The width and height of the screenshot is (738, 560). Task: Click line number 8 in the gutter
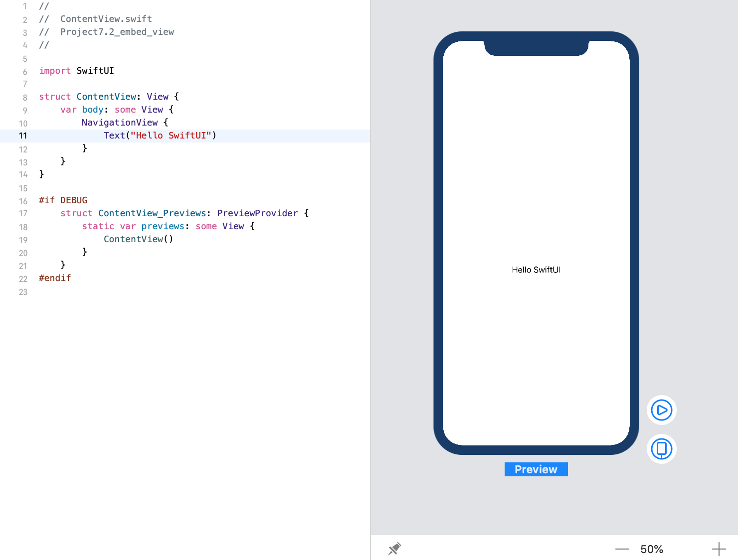[x=25, y=98]
